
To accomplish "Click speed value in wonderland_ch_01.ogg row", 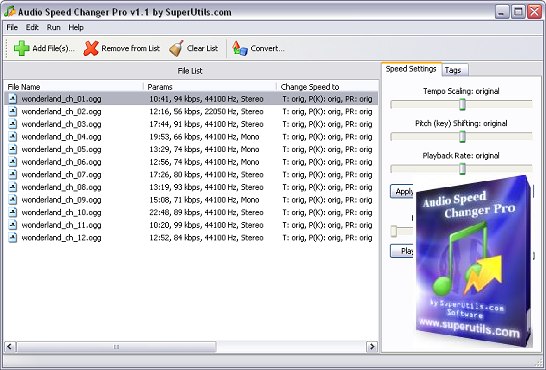I will tap(327, 99).
